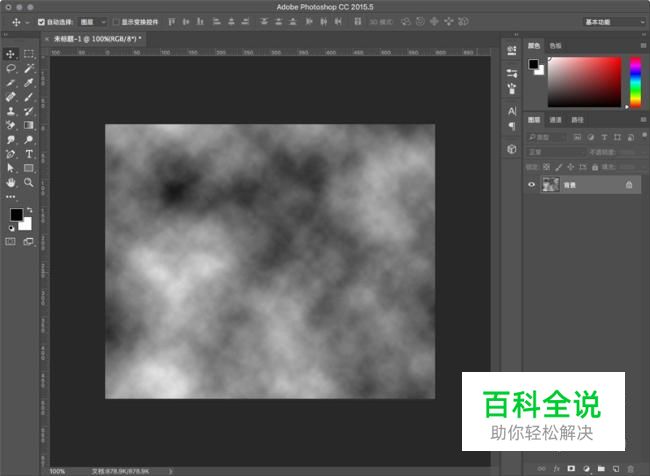Close the untitled-1 document tab
The image size is (650, 476).
pyautogui.click(x=46, y=39)
